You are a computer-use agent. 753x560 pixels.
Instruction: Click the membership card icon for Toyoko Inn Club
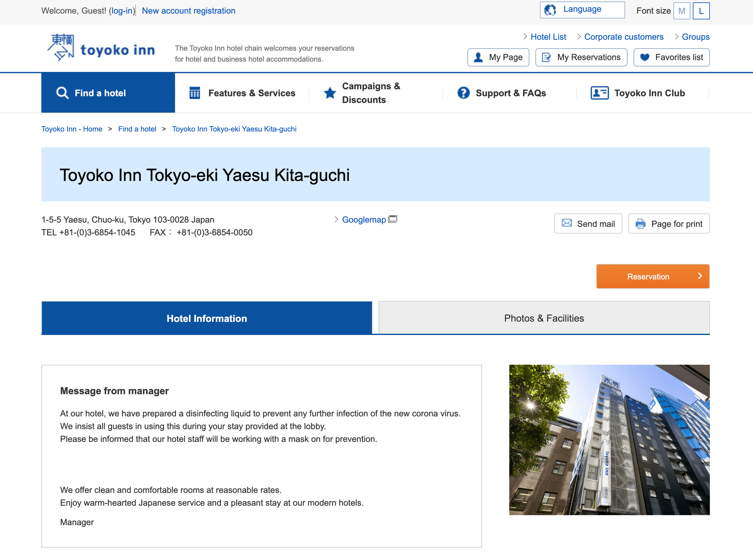click(599, 93)
